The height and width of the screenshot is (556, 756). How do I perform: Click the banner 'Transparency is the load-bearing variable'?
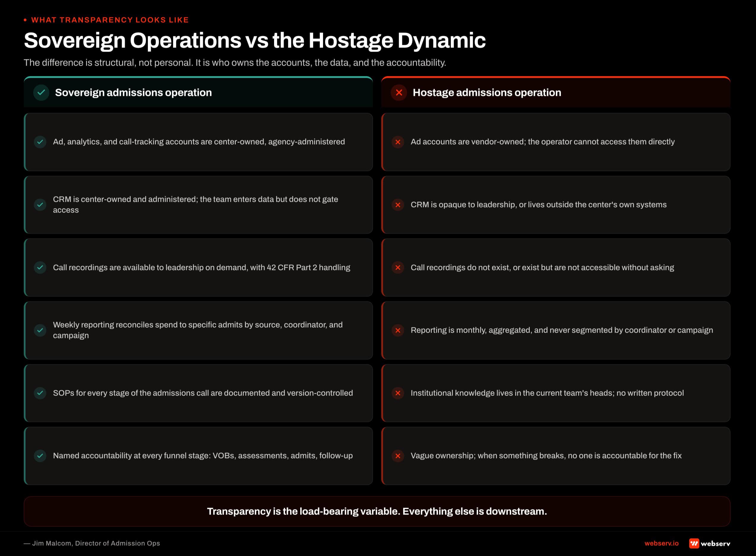click(377, 511)
